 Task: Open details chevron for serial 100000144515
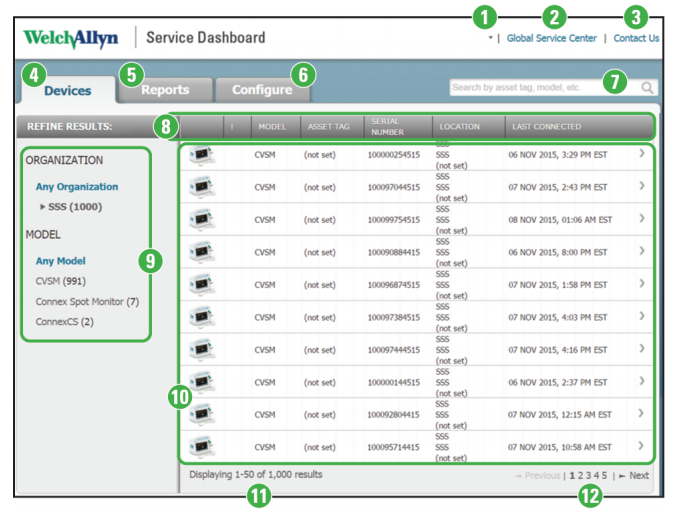point(642,381)
